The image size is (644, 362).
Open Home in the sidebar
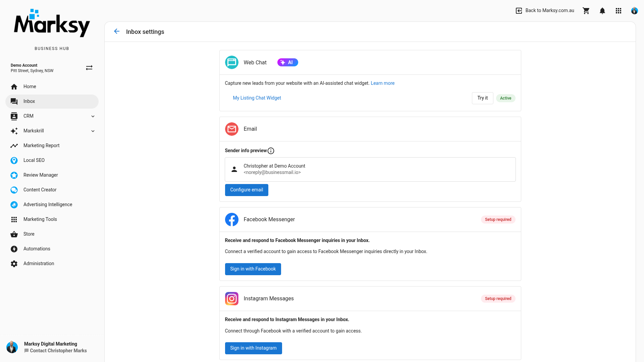pyautogui.click(x=52, y=87)
